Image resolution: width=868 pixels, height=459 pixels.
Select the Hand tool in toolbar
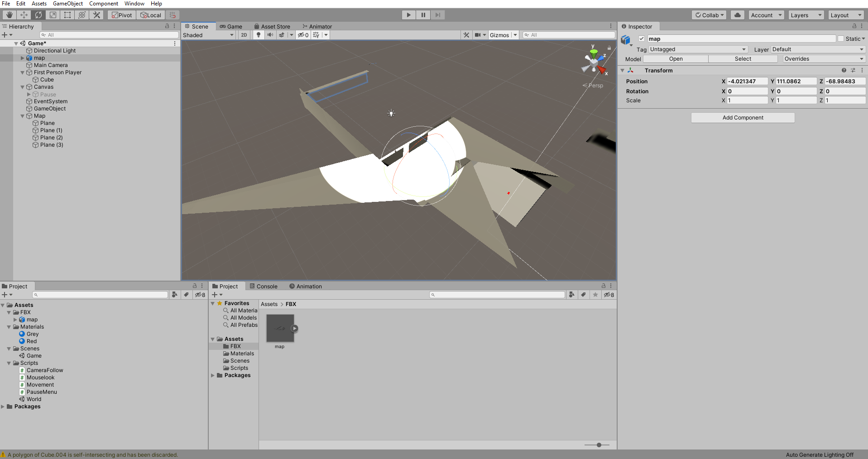9,15
